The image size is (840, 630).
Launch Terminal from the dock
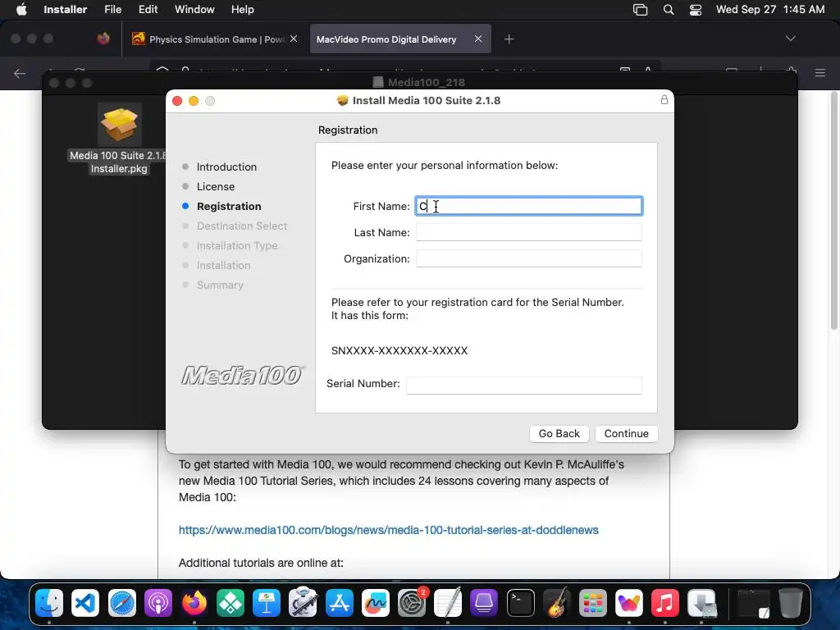[521, 603]
